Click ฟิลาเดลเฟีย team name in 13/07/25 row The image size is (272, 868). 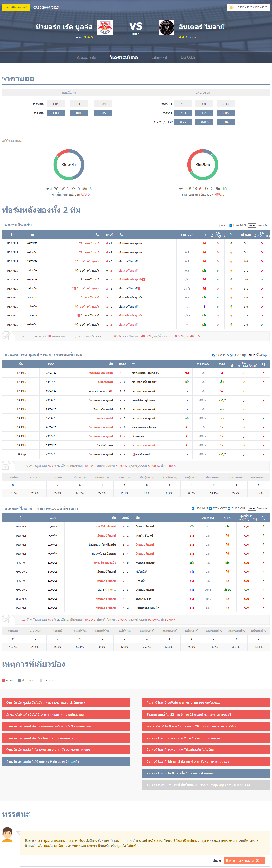pyautogui.click(x=105, y=382)
